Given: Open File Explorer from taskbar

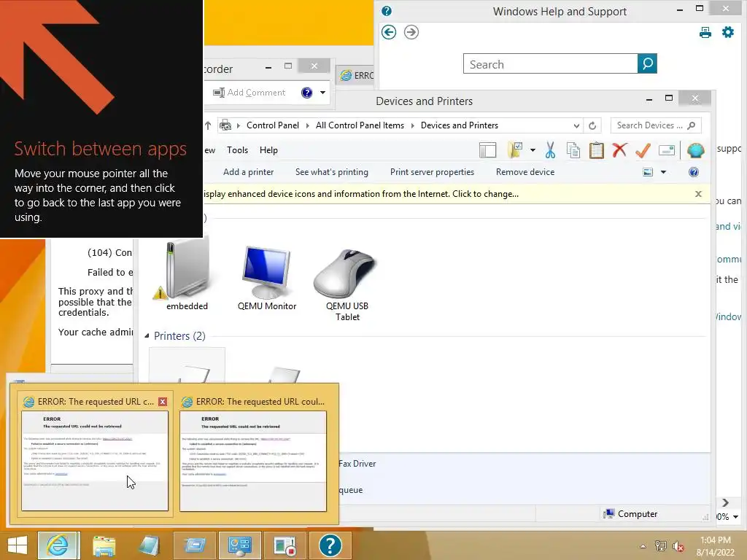Looking at the screenshot, I should (x=104, y=545).
